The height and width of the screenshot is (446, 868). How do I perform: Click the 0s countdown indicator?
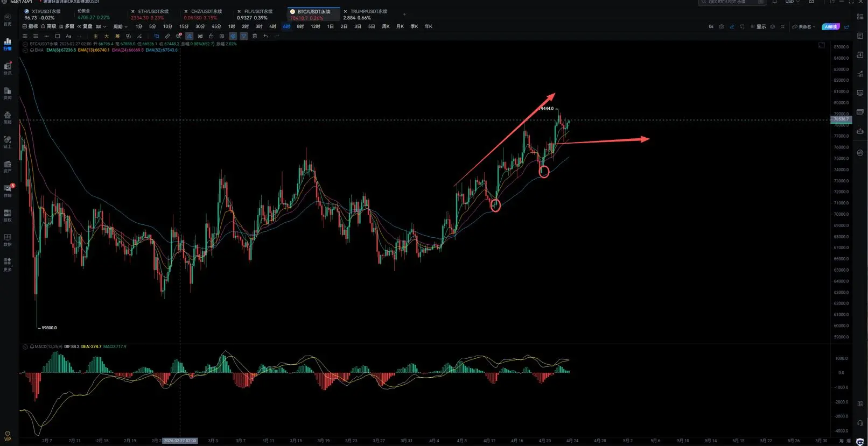tap(711, 26)
